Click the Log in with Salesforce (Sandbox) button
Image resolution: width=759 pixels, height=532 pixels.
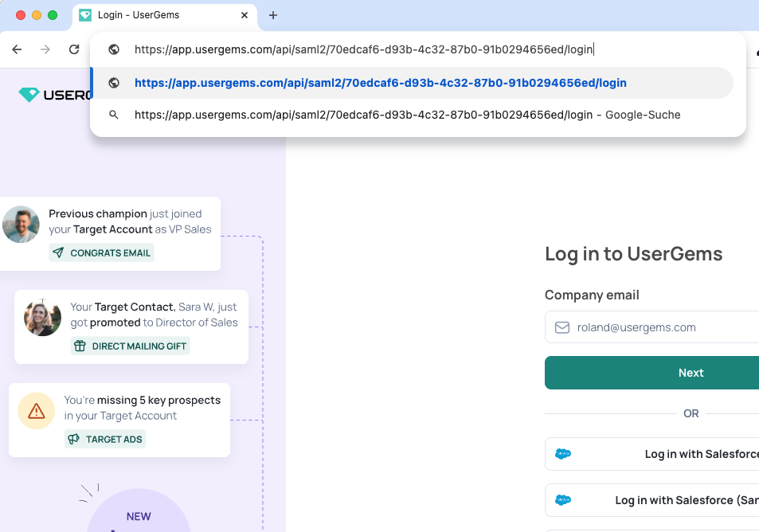(651, 500)
